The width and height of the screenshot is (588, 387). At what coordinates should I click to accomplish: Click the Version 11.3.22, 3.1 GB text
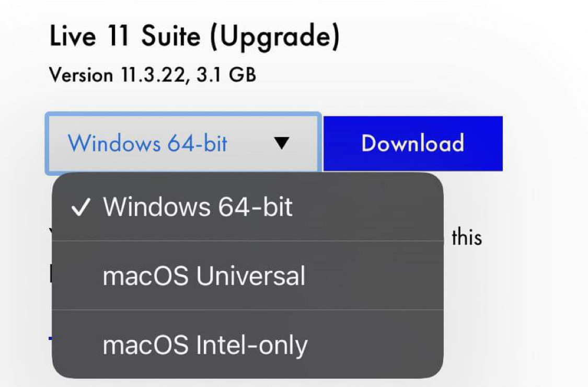[153, 75]
